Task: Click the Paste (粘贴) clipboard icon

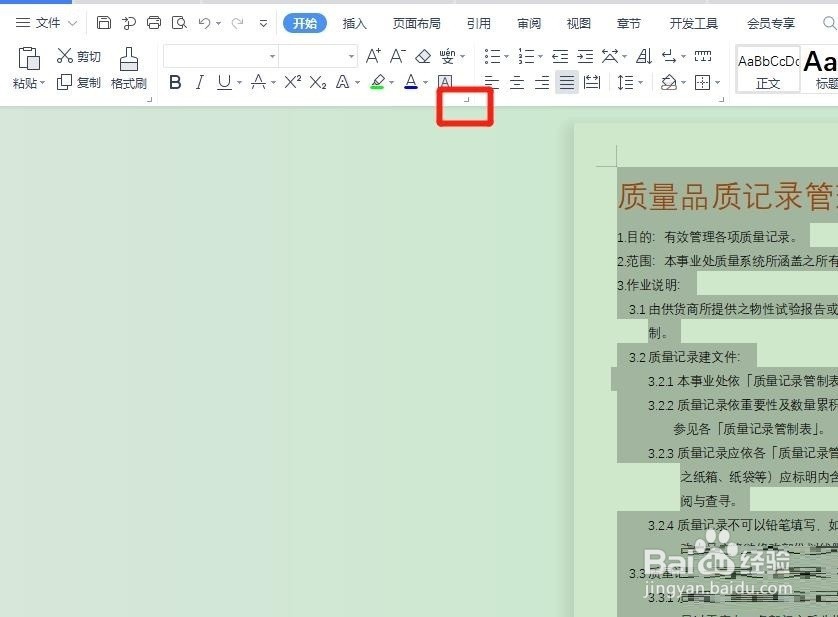Action: (x=29, y=58)
